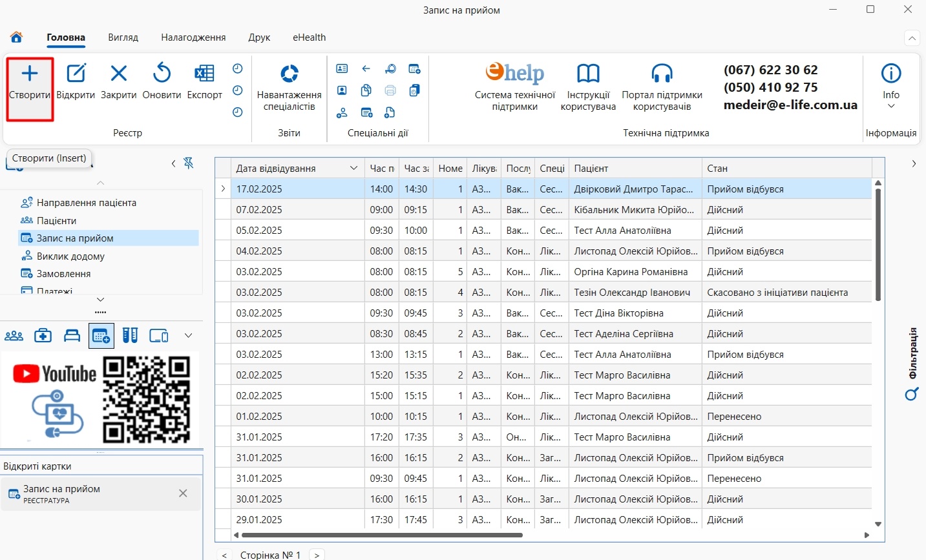Close the Запис на прийом open card
926x560 pixels.
tap(183, 493)
